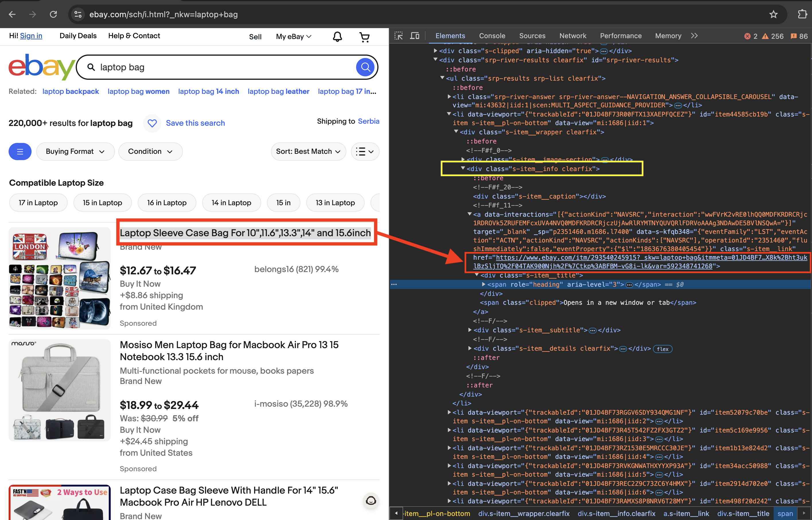Click the blue hamburger filter icon
Viewport: 812px width, 520px height.
tap(20, 151)
